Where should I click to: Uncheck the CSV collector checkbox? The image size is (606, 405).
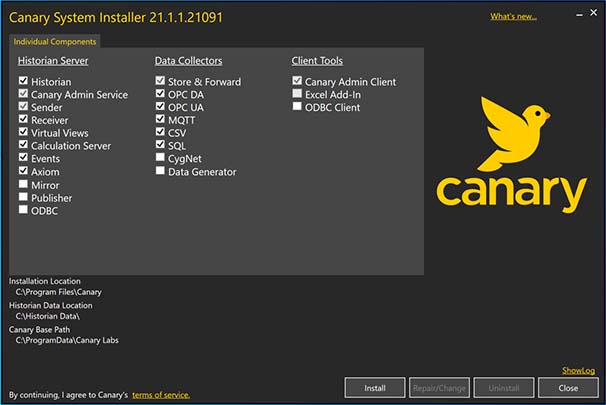[160, 132]
